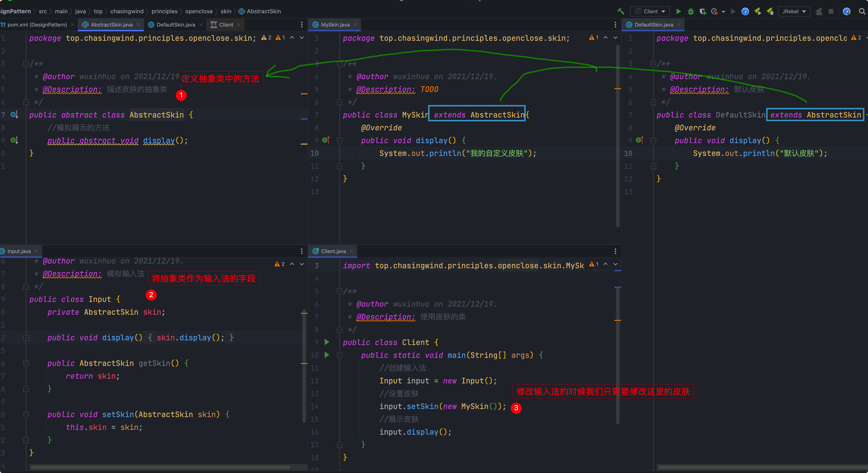Click the overridden-method gutter icon on AbstractSkin class
Screen dimensions: 868x473
(x=14, y=115)
